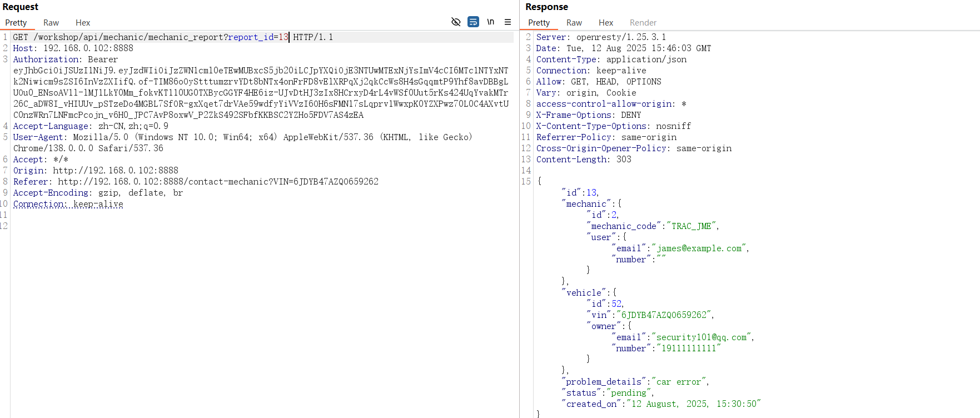Click the "mechanic_code":"TRAC_JME" JSON line
Screen dimensions: 980x418
pyautogui.click(x=653, y=226)
